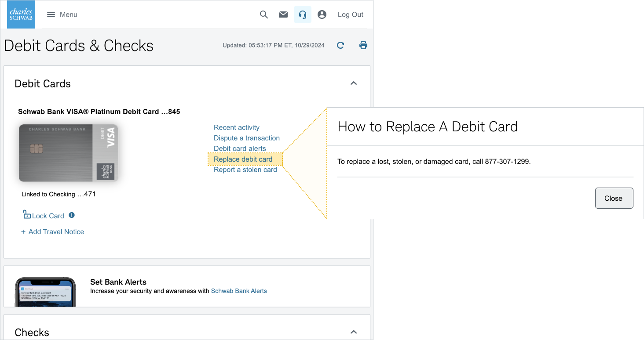644x340 pixels.
Task: Close the How to Replace dialog
Action: click(x=614, y=198)
